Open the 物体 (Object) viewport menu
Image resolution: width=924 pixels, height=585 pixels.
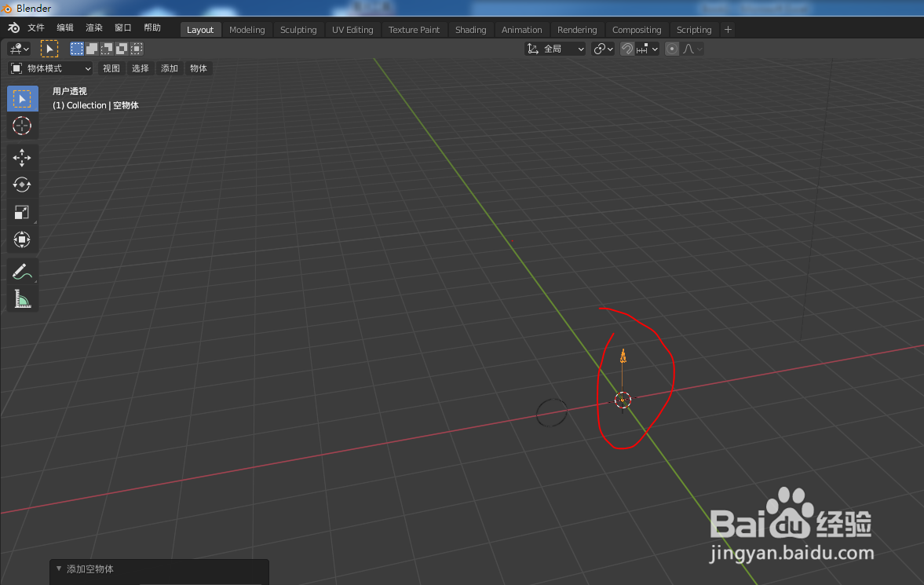coord(198,68)
